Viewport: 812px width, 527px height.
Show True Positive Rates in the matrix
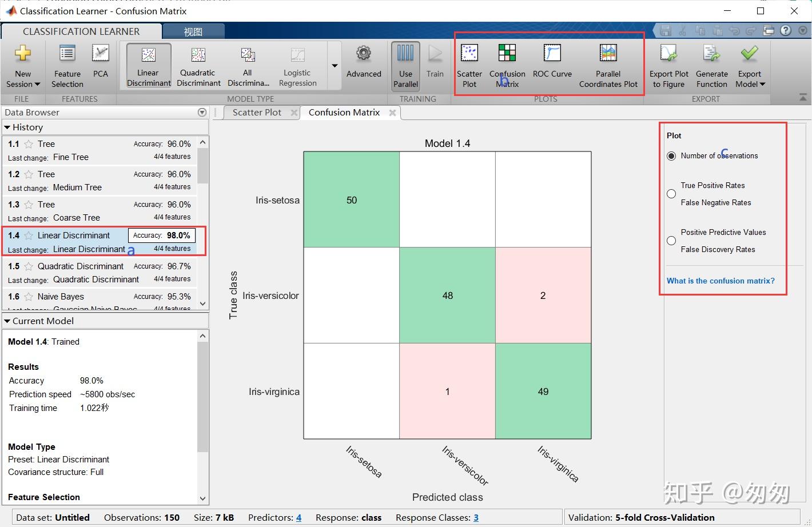click(671, 194)
